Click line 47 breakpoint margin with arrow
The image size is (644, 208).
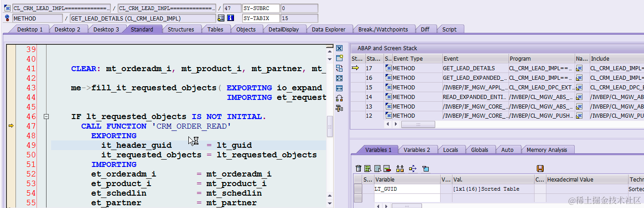11,126
